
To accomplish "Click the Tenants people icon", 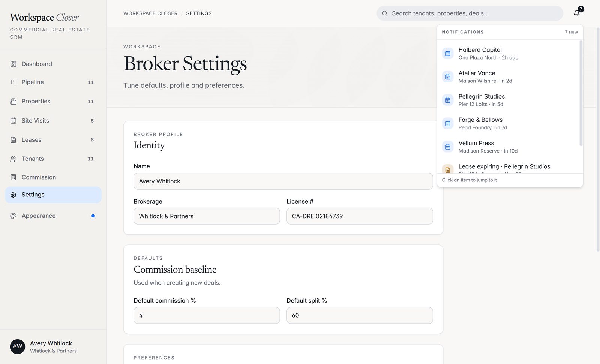I will point(13,159).
